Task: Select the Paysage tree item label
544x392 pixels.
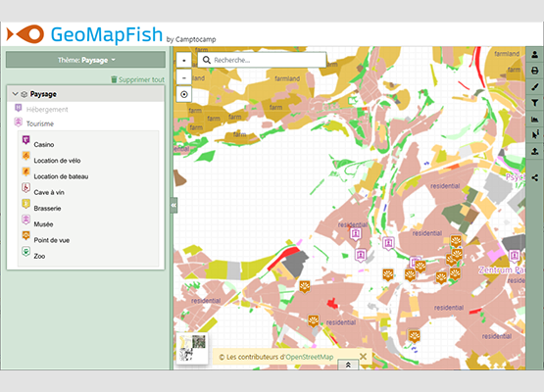Action: click(43, 94)
